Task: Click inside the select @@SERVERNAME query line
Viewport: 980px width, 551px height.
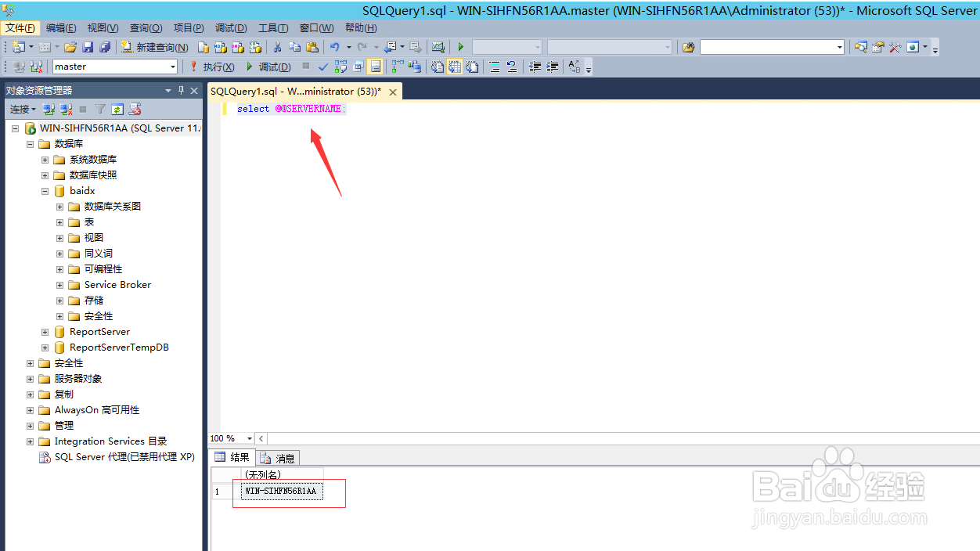Action: pos(290,109)
